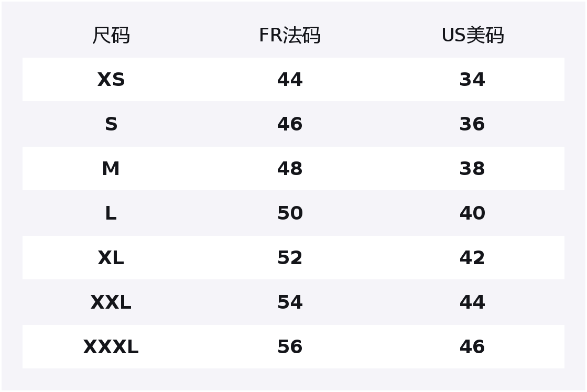
Task: Click the L size label
Action: pos(111,213)
